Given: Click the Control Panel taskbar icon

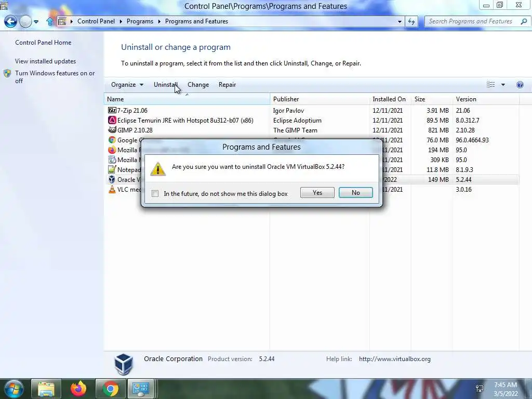Looking at the screenshot, I should [141, 389].
